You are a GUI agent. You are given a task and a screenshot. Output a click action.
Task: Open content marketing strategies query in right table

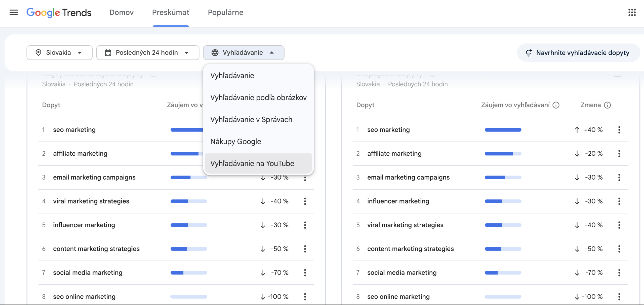point(410,249)
